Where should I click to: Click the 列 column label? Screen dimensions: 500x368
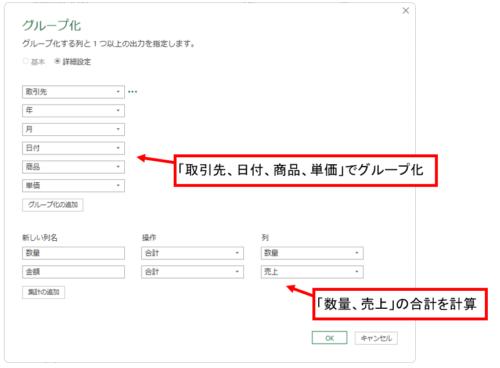[265, 238]
